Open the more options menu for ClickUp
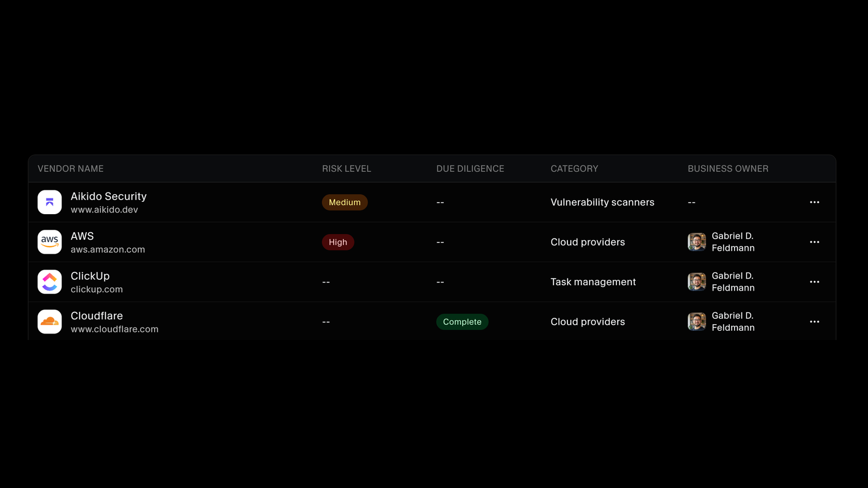868x488 pixels. pos(814,282)
